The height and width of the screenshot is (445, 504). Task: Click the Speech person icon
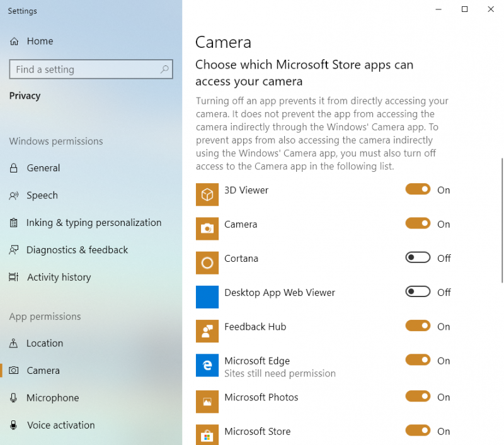click(x=14, y=196)
